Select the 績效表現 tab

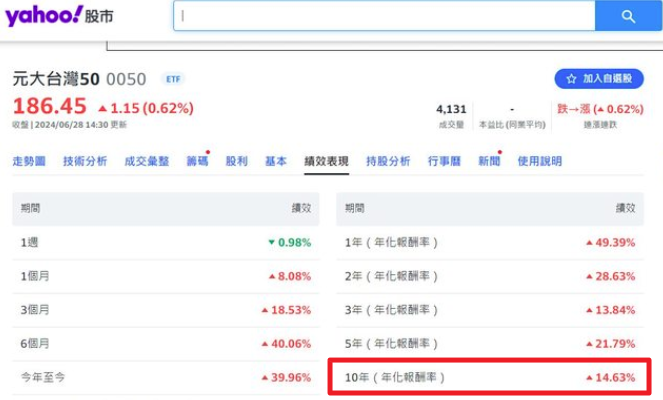[x=326, y=161]
